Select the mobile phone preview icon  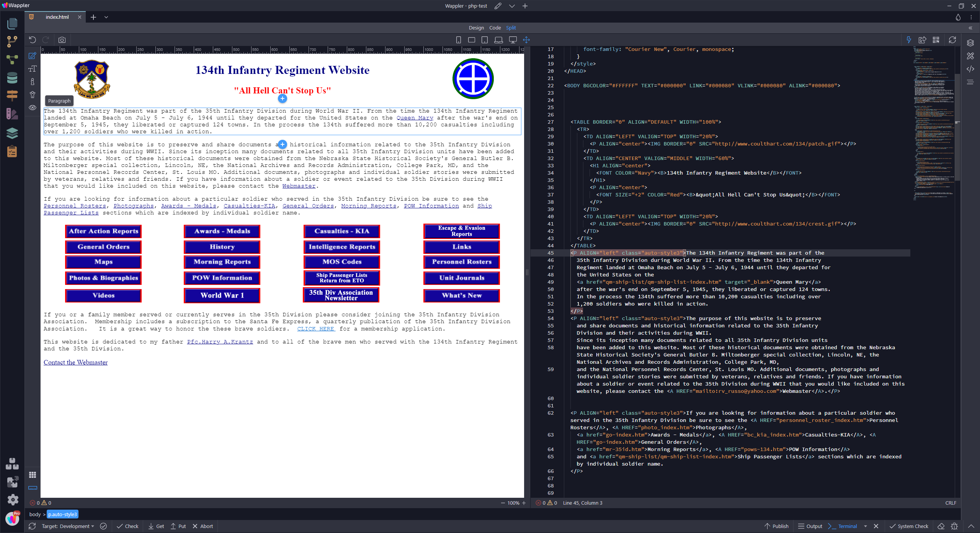[x=458, y=39]
